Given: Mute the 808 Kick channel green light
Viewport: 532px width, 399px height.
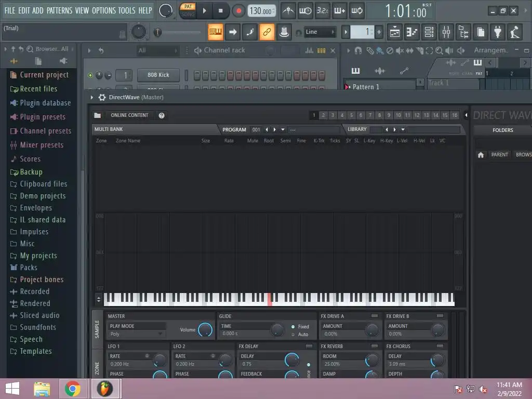Looking at the screenshot, I should [x=90, y=75].
